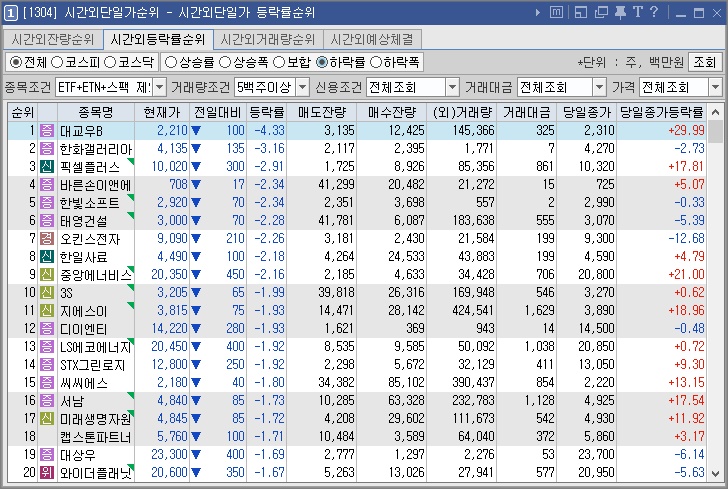This screenshot has height=489, width=728.
Task: Switch to the 시간외잔량순위 tab
Action: 53,39
